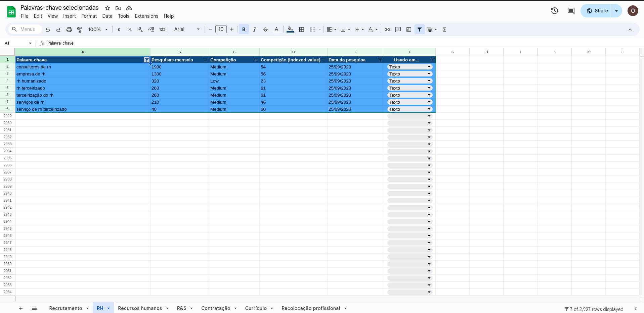Select the paint format tool
Viewport: 644px width, 313px height.
[x=80, y=30]
